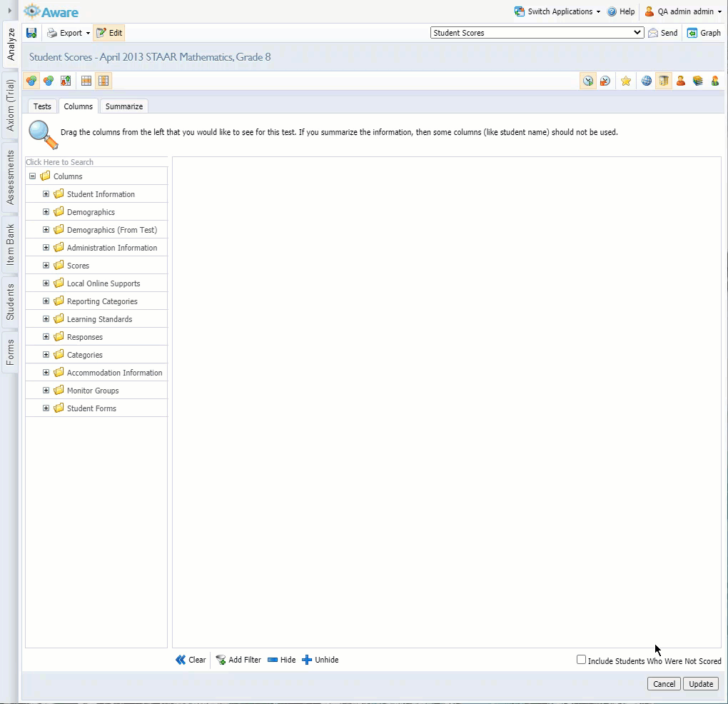This screenshot has height=704, width=728.
Task: Select the Student Forms tree item label
Action: (91, 408)
